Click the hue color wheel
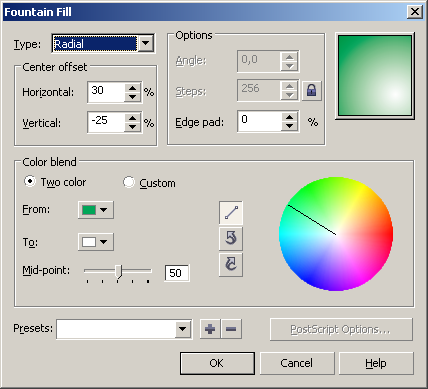Screen dimensions: 428x389 (336, 234)
